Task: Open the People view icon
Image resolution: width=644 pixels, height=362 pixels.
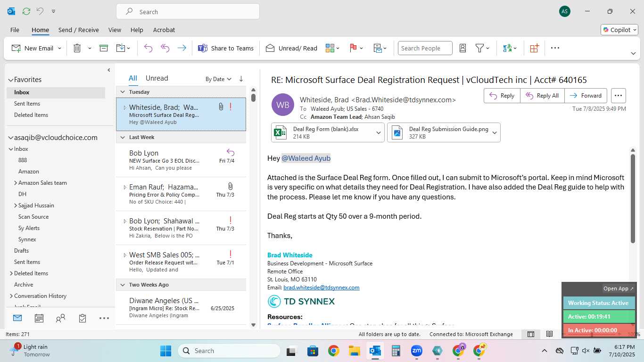Action: point(60,318)
